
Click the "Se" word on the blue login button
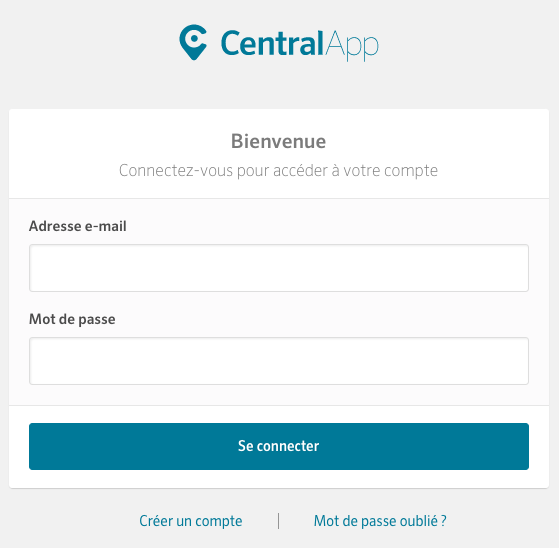[x=246, y=446]
